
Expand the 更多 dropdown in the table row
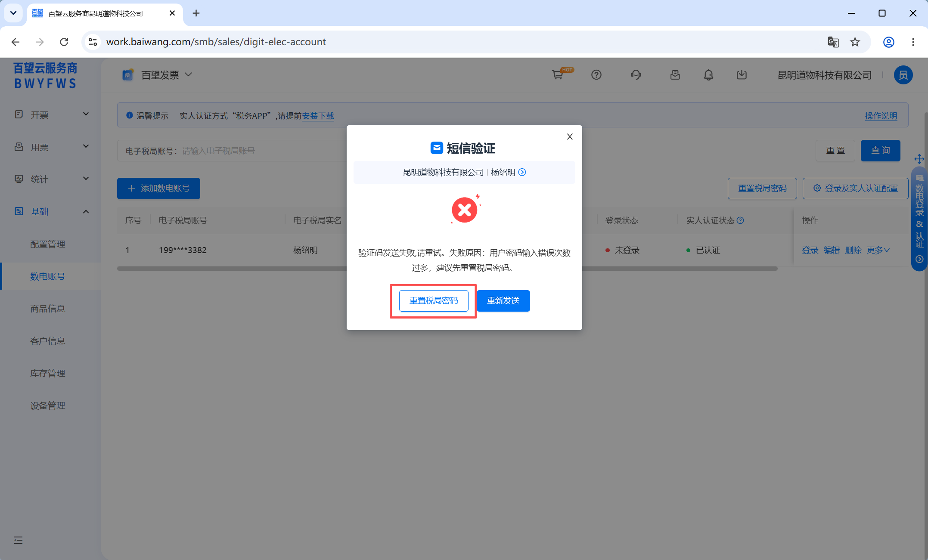(x=878, y=250)
